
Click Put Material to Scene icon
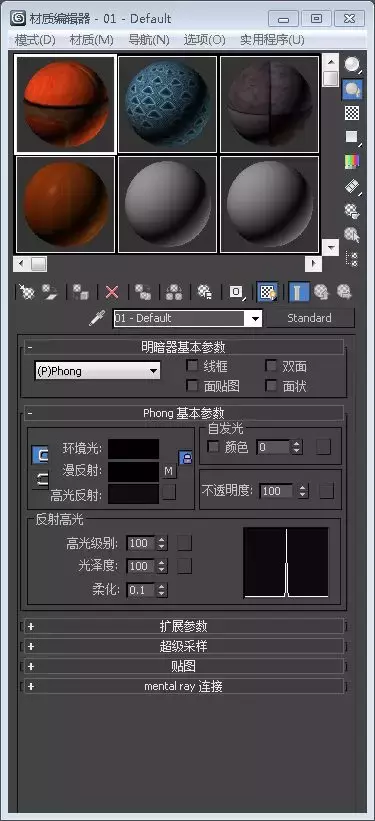click(x=50, y=292)
